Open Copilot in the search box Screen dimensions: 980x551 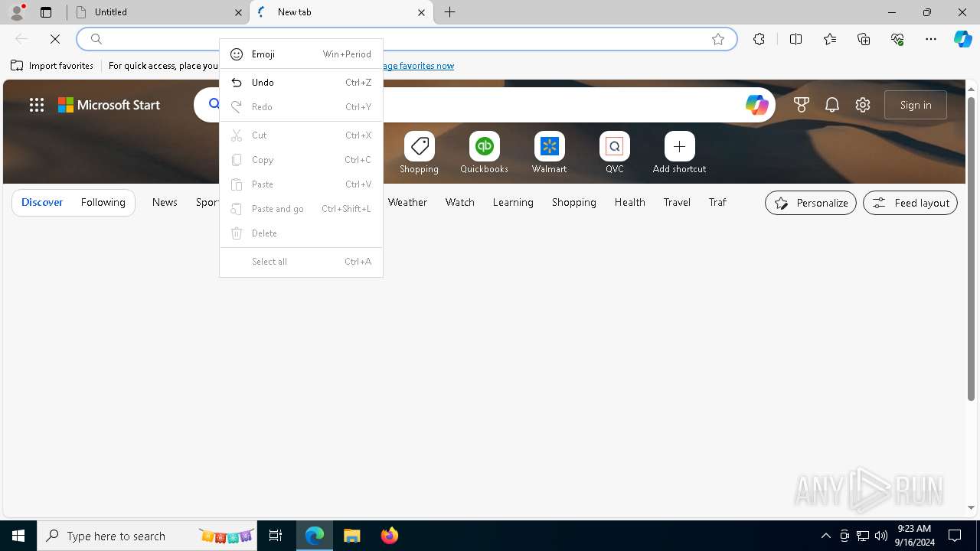(756, 105)
